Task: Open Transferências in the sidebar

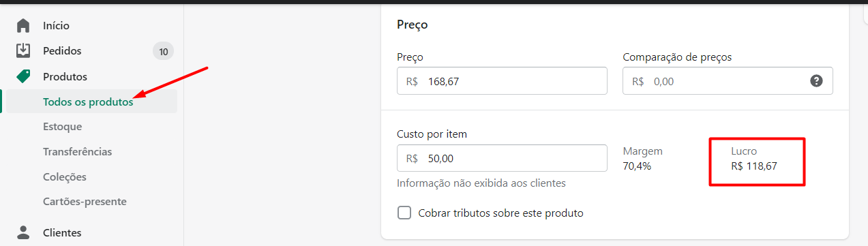Action: pyautogui.click(x=77, y=152)
